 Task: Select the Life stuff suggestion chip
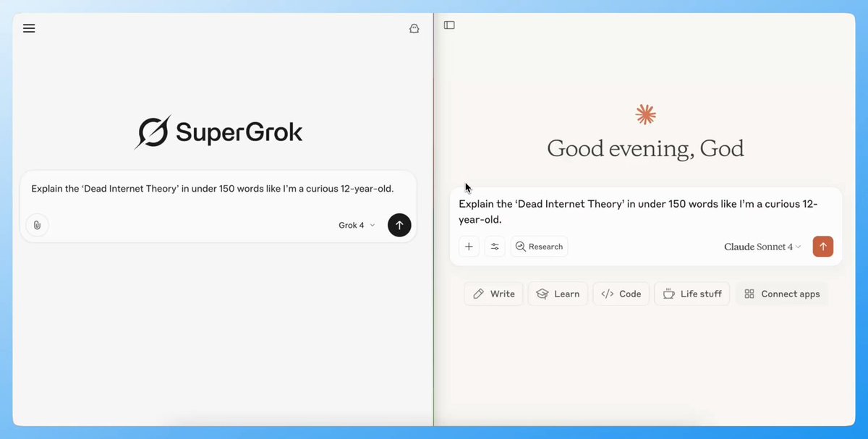692,294
